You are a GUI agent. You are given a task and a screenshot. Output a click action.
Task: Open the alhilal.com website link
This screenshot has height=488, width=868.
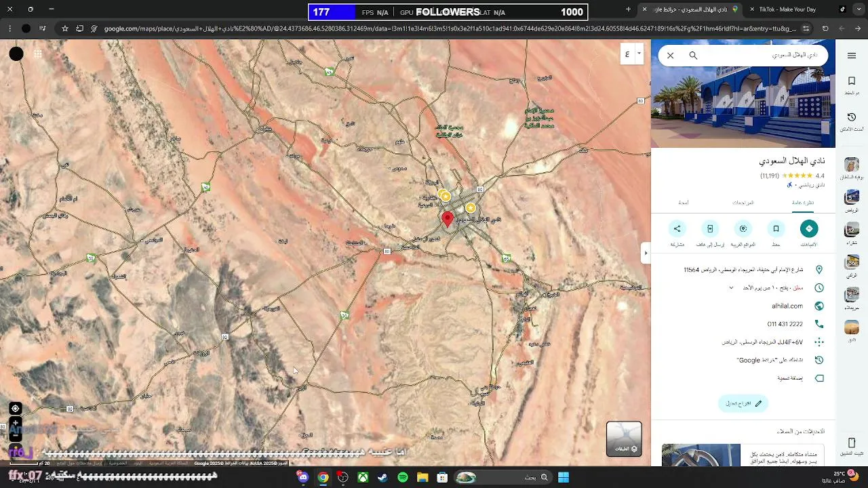point(787,306)
